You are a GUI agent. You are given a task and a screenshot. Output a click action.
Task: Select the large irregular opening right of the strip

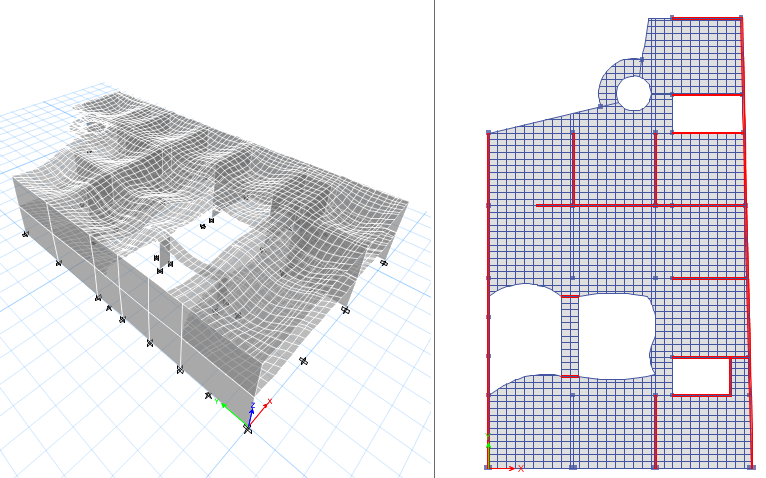(x=616, y=336)
